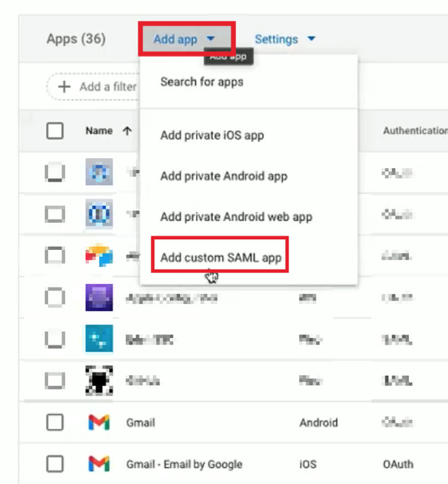This screenshot has width=448, height=484.
Task: Click the plus icon beside Add a filter
Action: click(64, 87)
